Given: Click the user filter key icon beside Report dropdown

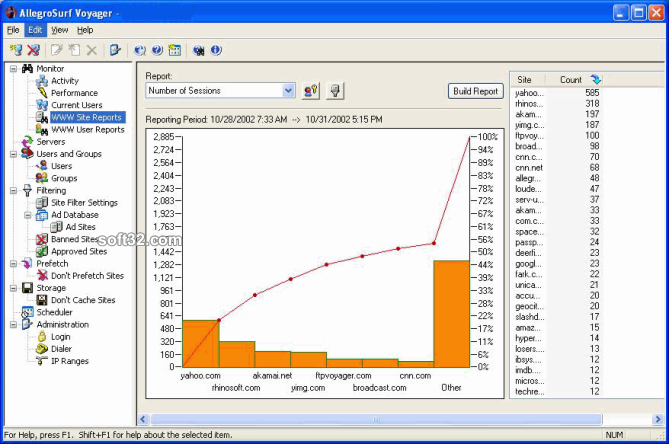Looking at the screenshot, I should [x=311, y=91].
